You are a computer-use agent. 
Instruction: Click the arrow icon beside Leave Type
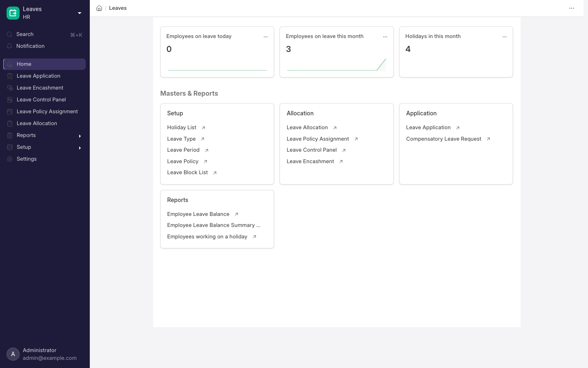(203, 139)
